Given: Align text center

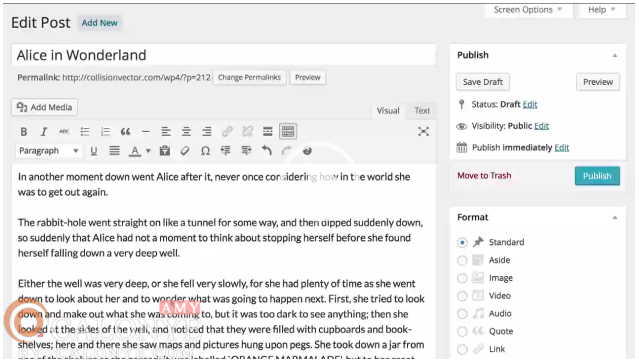Looking at the screenshot, I should (186, 132).
